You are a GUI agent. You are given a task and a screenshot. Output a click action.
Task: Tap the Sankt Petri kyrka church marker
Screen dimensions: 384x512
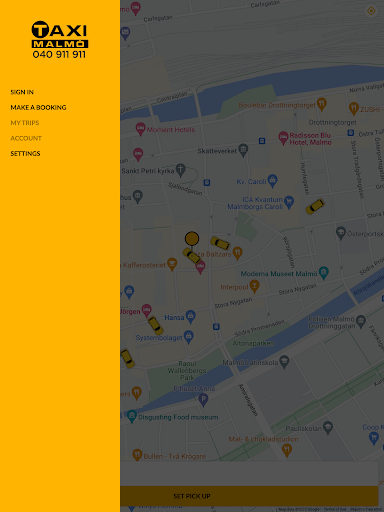pos(180,170)
